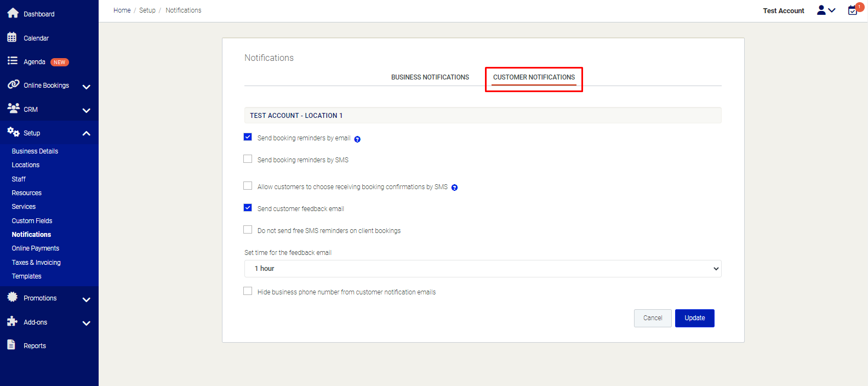This screenshot has width=868, height=386.
Task: Open the Calendar grid icon
Action: (x=12, y=37)
